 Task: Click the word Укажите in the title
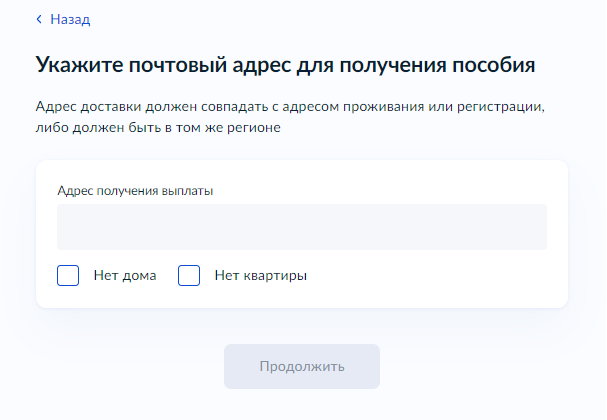[79, 65]
